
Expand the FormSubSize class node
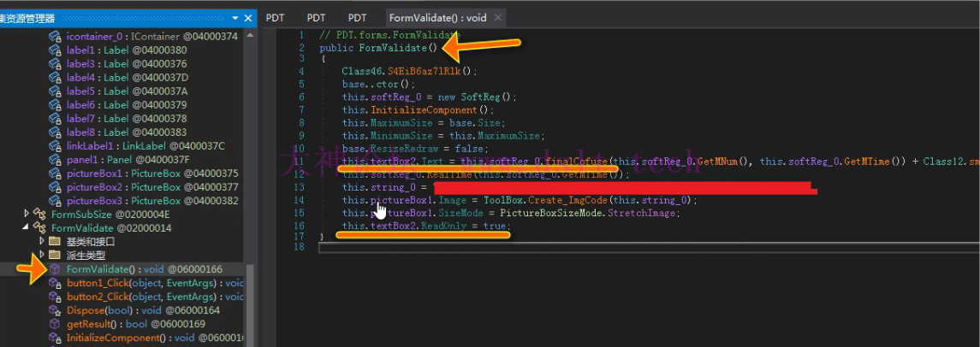tap(27, 215)
